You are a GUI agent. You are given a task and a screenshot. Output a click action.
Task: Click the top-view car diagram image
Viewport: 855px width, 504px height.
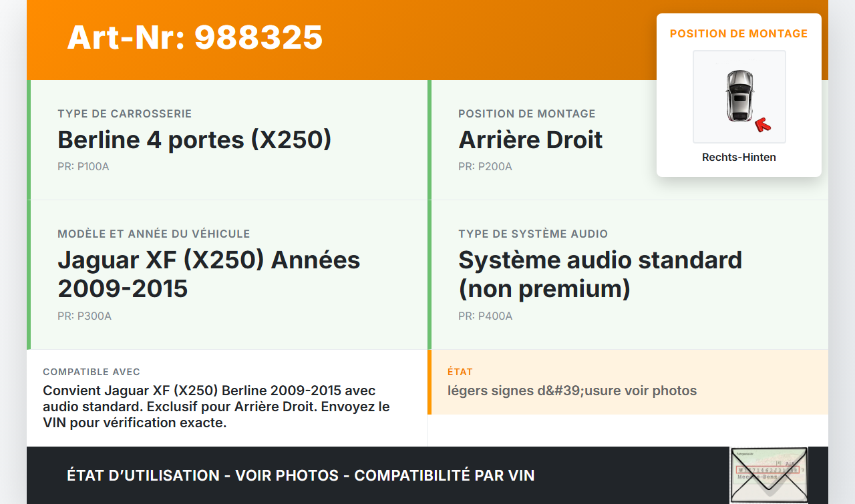click(x=739, y=96)
